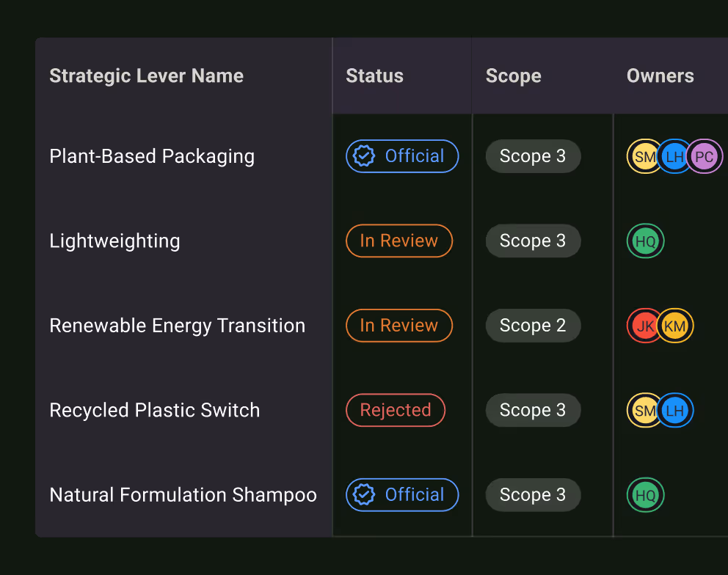This screenshot has width=728, height=575.
Task: Click the verified badge icon on Plant-Based Packaging
Action: (x=364, y=156)
